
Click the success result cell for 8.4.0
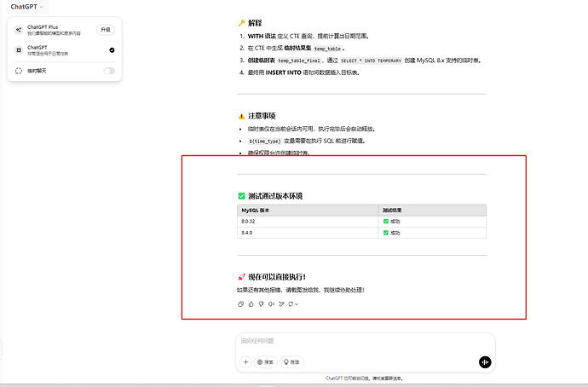432,233
